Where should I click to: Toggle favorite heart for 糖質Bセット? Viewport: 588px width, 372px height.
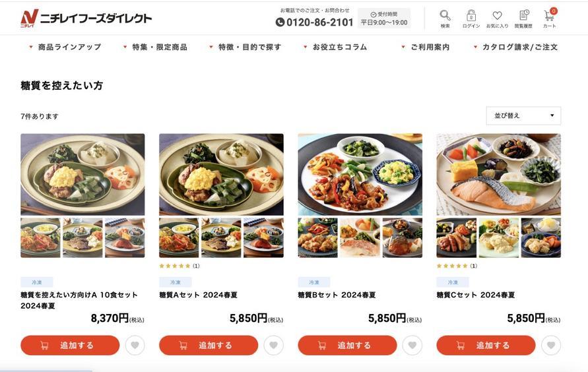tap(412, 346)
